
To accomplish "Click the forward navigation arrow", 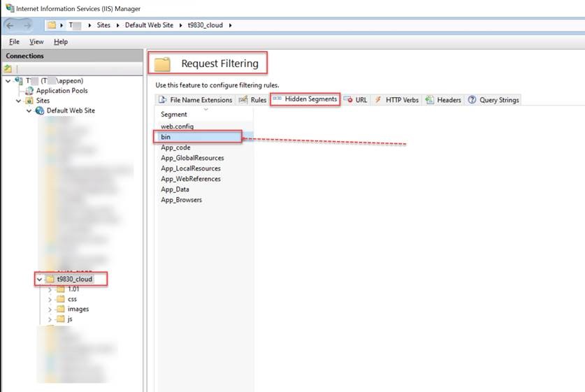I will point(28,25).
